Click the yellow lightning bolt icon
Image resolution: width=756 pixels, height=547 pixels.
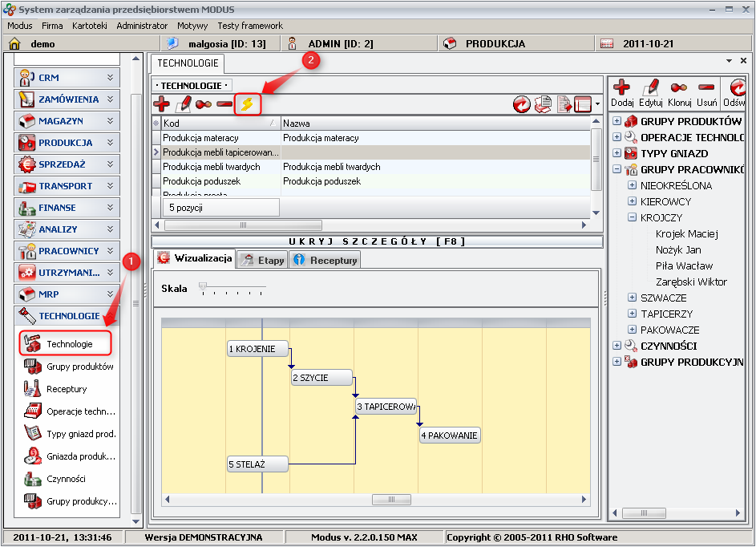pos(248,104)
